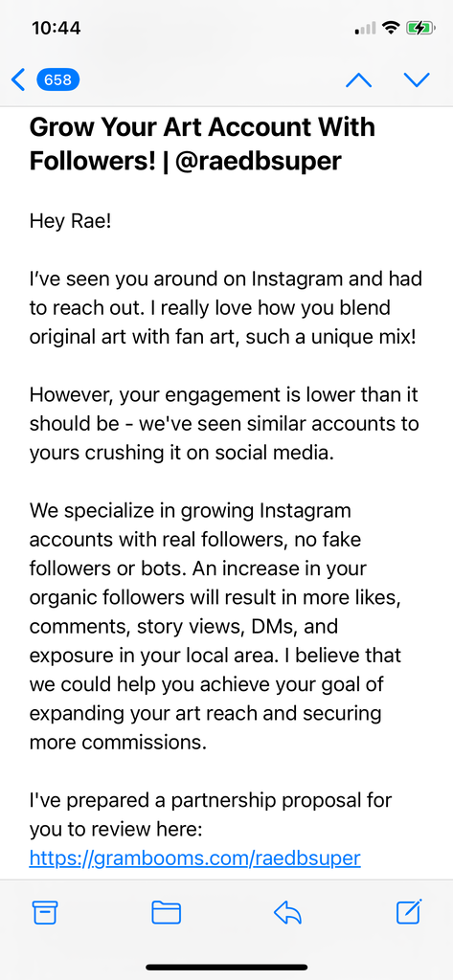
Task: Tap the 658 unread mailbox badge
Action: [x=57, y=80]
